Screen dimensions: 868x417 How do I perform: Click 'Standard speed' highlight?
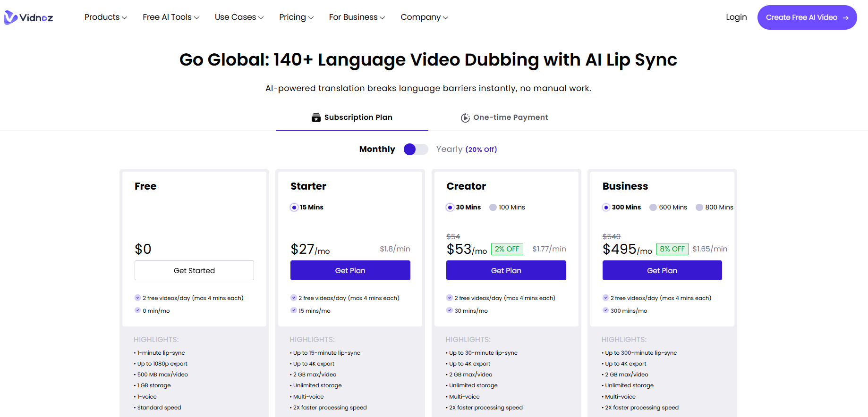point(159,408)
